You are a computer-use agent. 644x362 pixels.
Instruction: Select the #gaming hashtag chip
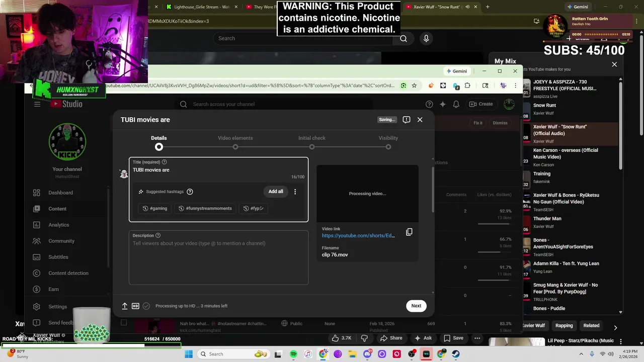(155, 208)
